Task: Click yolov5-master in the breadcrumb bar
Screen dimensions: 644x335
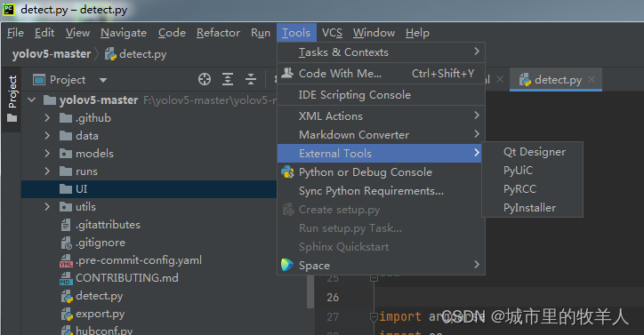Action: click(52, 54)
